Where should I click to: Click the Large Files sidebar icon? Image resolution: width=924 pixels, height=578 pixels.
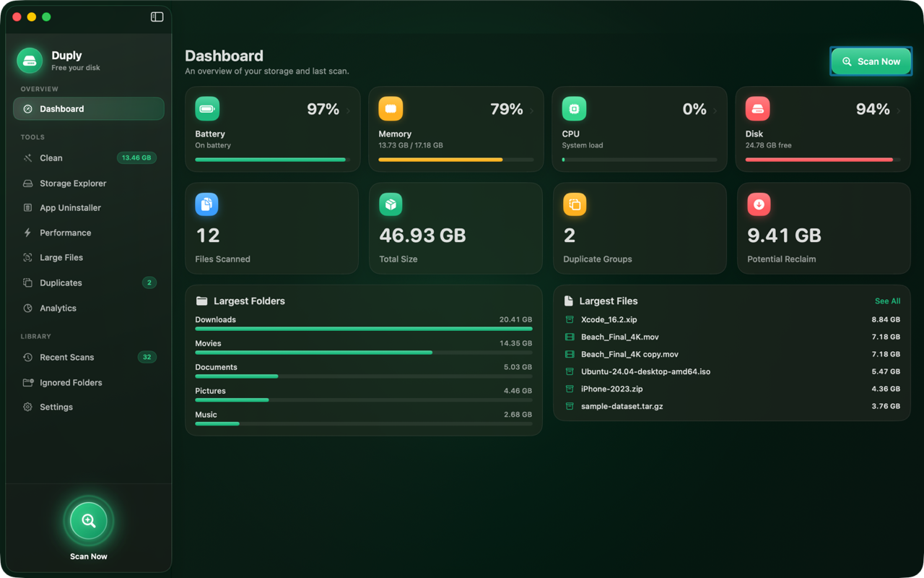(27, 257)
